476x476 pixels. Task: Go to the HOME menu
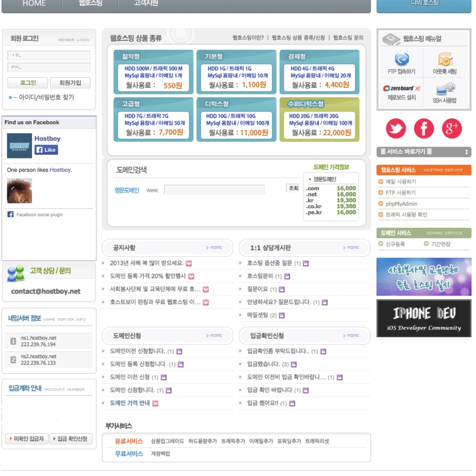click(x=34, y=3)
